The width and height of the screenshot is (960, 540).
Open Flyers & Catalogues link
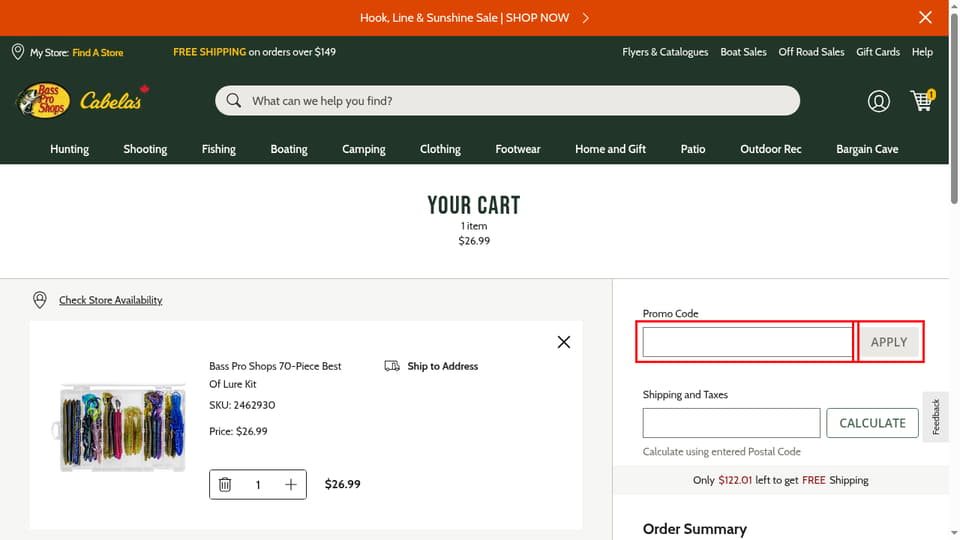(x=665, y=52)
